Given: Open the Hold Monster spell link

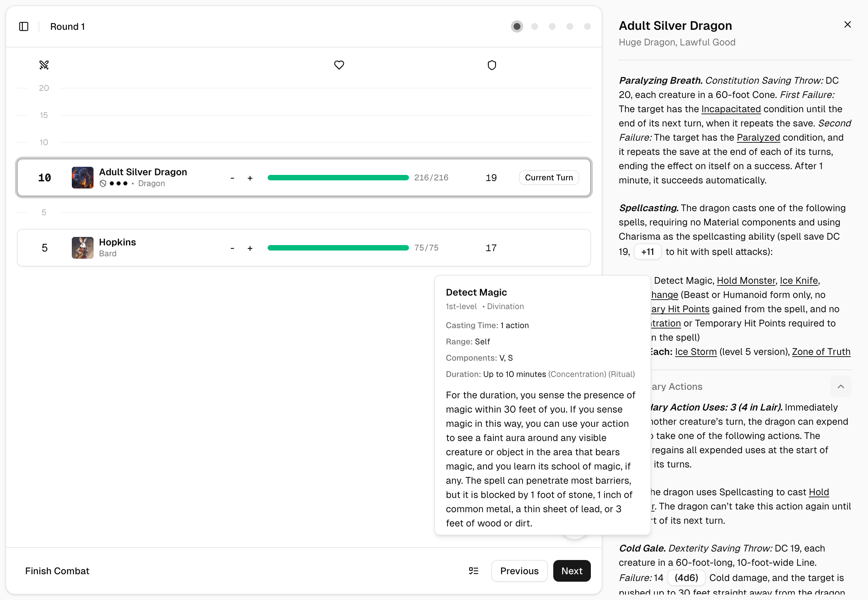Looking at the screenshot, I should coord(746,280).
